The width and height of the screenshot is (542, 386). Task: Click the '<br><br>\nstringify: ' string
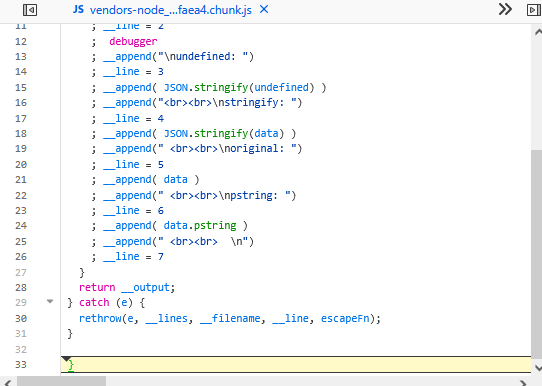227,103
